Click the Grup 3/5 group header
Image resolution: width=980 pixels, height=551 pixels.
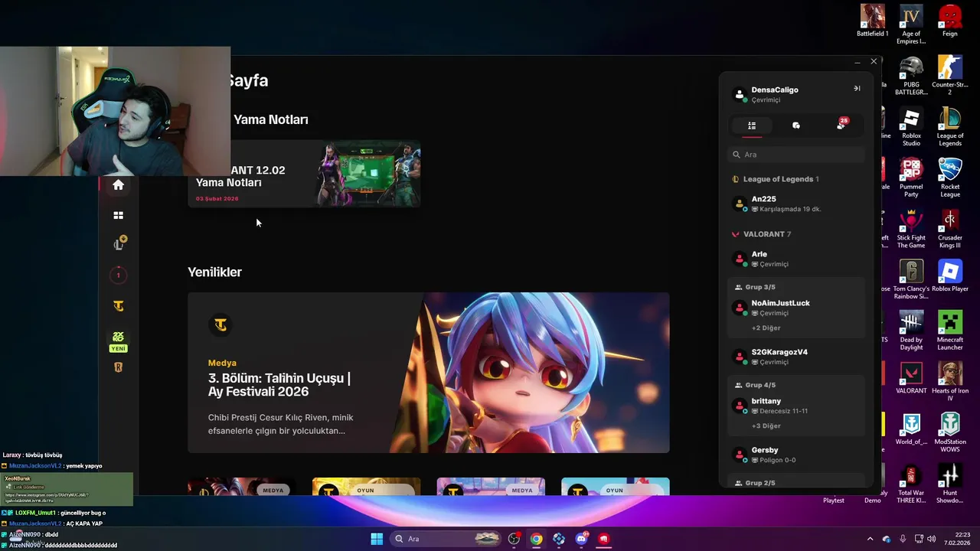755,287
